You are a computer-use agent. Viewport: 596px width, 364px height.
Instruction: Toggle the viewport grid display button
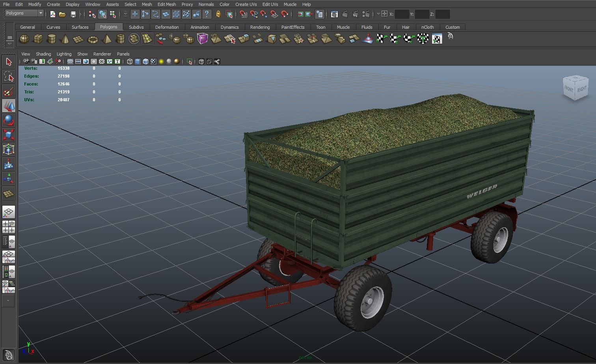click(70, 61)
